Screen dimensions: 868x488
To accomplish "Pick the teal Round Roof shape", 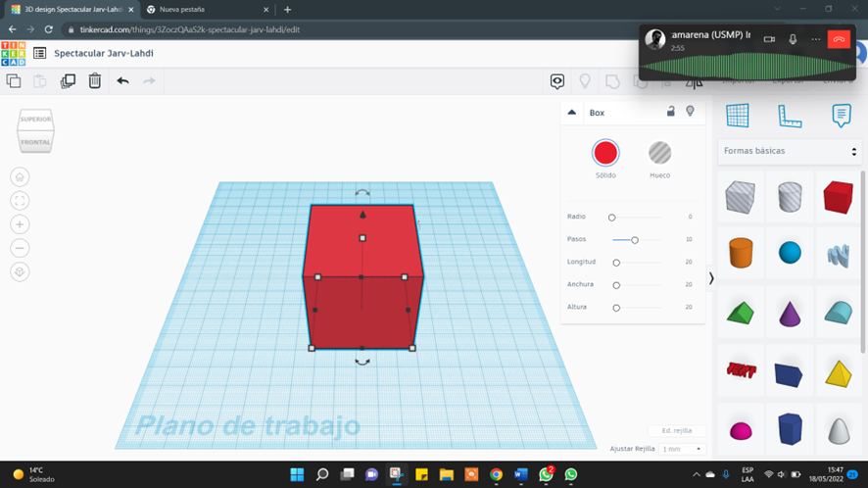I will [x=838, y=313].
